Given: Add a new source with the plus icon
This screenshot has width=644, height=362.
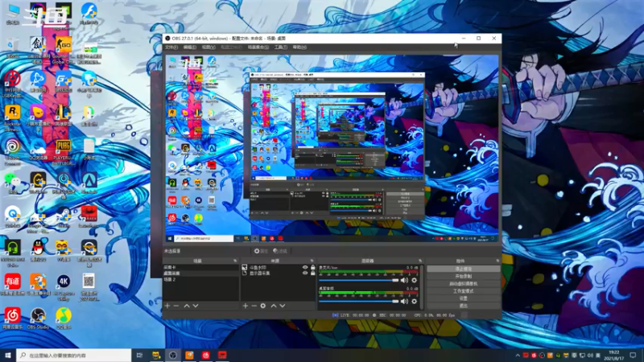Looking at the screenshot, I should pos(246,306).
